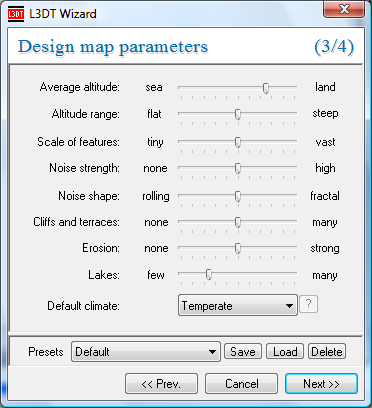Click the 'rolling' end label
The width and height of the screenshot is (372, 408).
[x=156, y=196]
